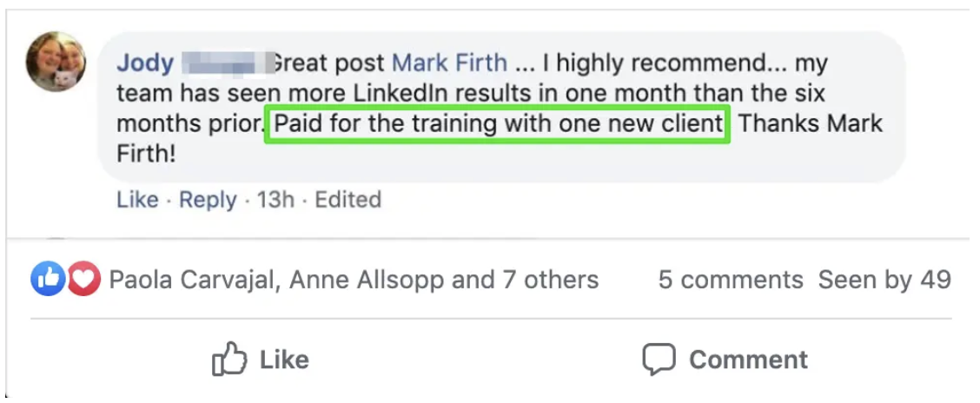Screen dimensions: 980x403
Task: Click the 13h timestamp on the comment
Action: point(275,200)
